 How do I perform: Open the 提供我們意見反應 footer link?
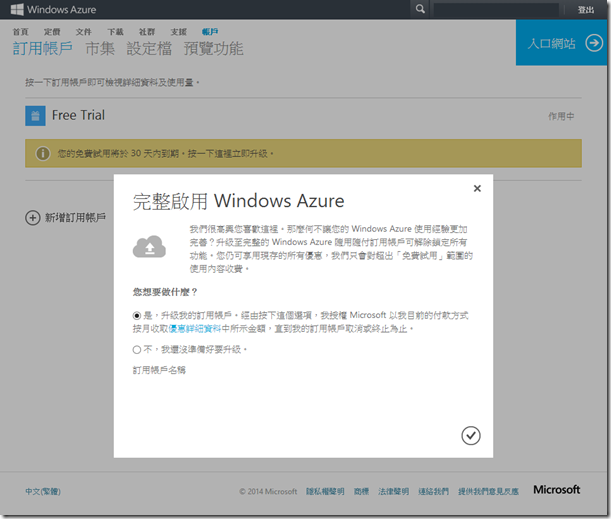pos(488,491)
